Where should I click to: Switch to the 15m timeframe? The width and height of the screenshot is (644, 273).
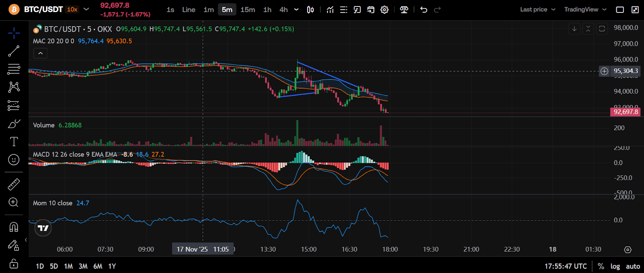[248, 10]
